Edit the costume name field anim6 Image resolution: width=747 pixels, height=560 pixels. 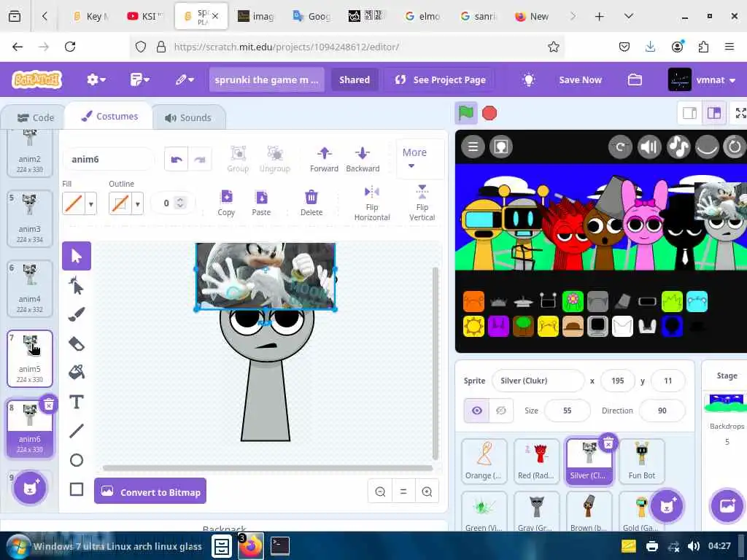[x=108, y=159]
